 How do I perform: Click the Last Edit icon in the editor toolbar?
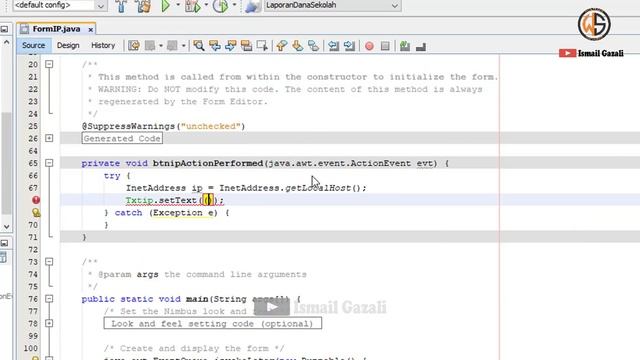[134, 46]
